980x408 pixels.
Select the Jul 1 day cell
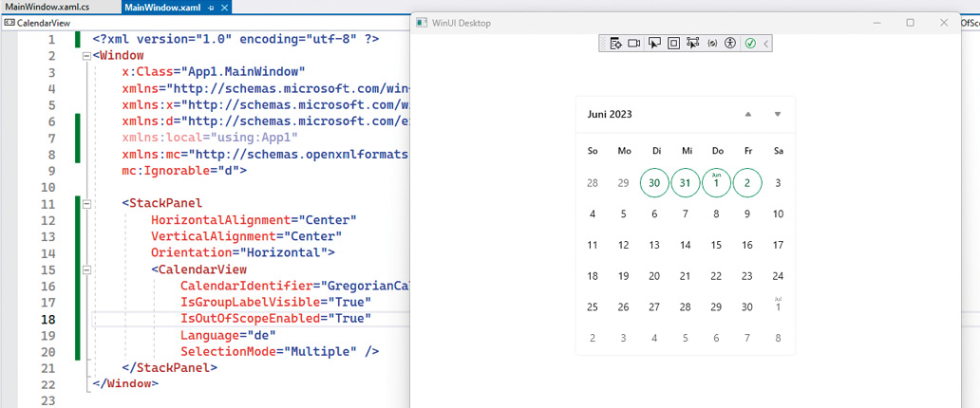pyautogui.click(x=778, y=306)
